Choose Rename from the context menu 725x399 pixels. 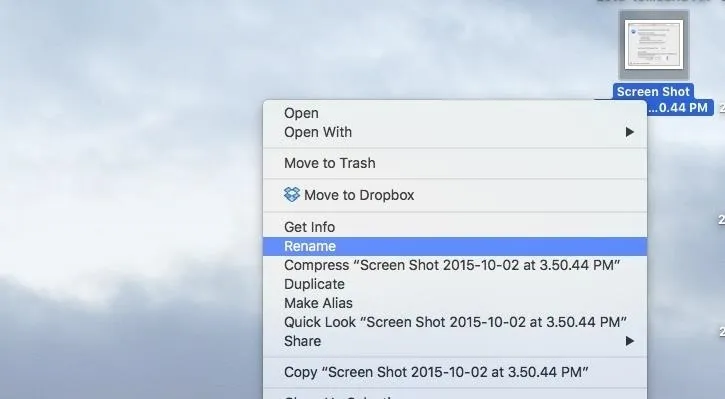455,246
